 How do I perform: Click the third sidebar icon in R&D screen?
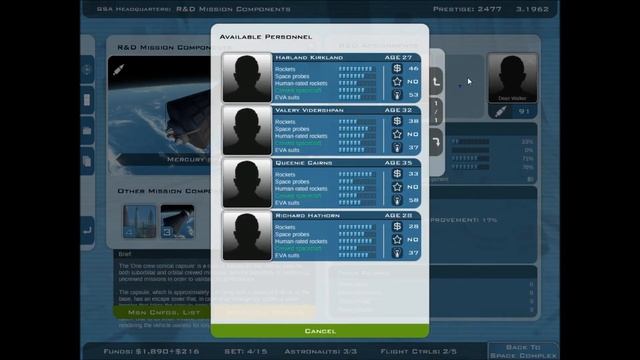[87, 131]
